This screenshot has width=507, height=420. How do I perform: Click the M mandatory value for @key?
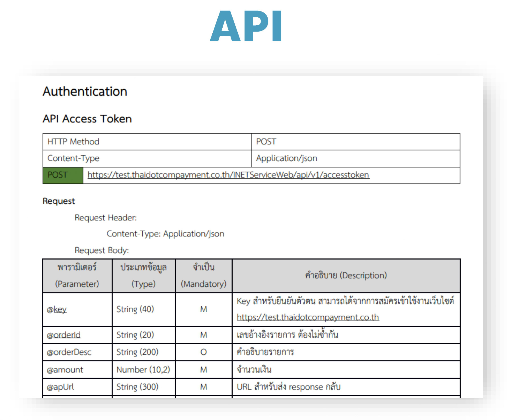(x=204, y=310)
